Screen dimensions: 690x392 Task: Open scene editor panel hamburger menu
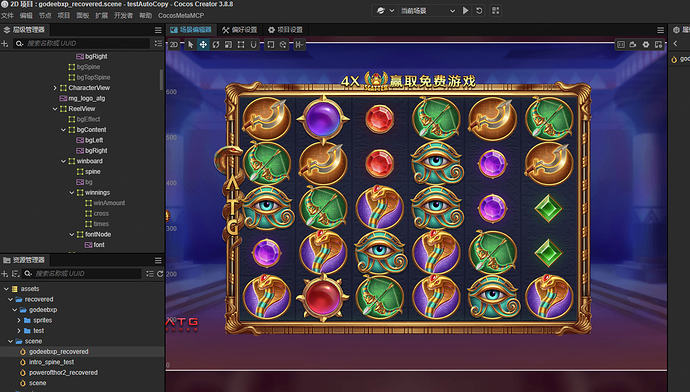click(x=661, y=30)
